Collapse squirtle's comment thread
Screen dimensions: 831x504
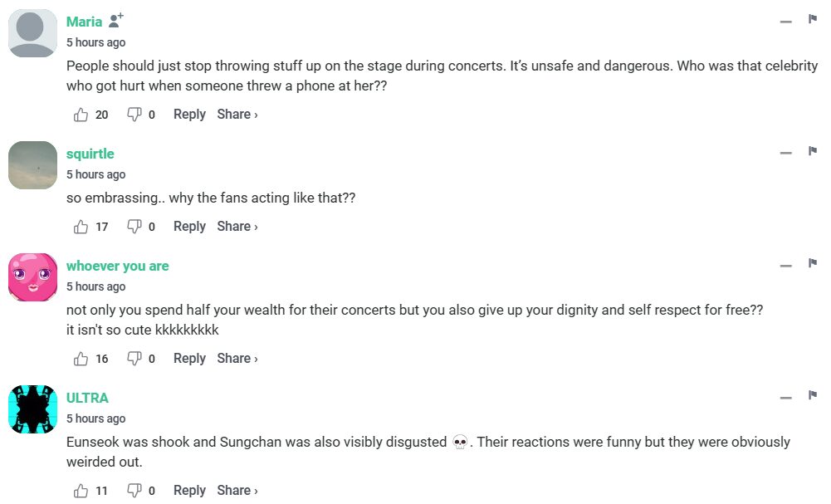coord(785,154)
